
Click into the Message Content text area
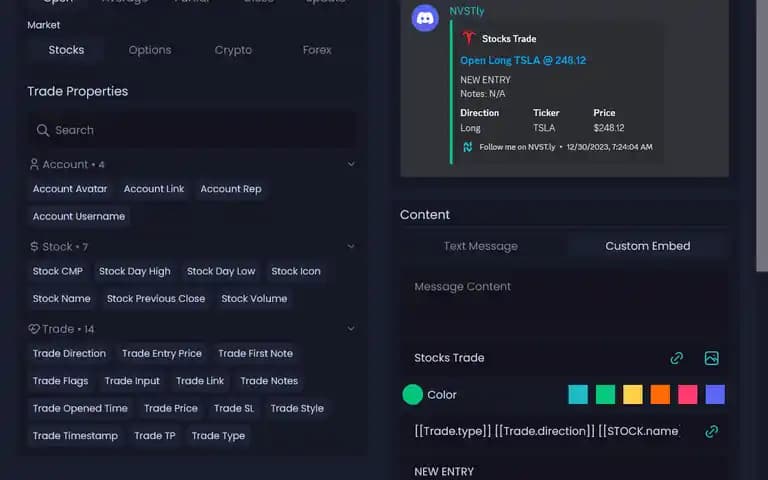pyautogui.click(x=564, y=304)
